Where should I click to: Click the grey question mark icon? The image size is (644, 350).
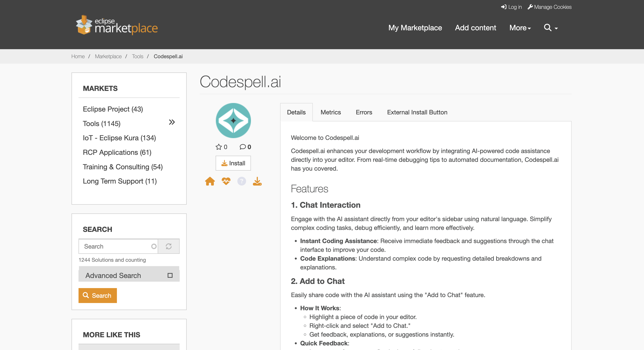tap(241, 181)
